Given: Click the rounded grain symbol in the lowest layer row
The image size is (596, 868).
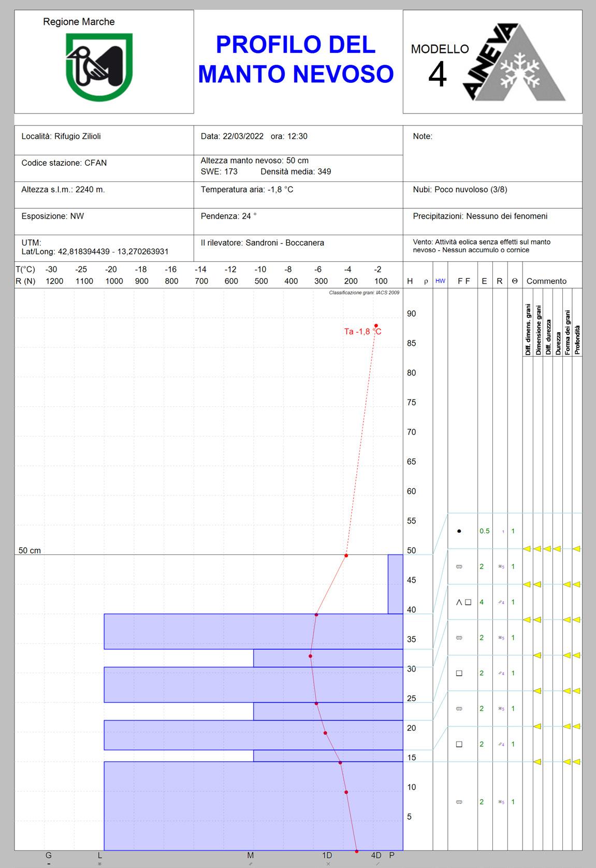Looking at the screenshot, I should pos(459,802).
